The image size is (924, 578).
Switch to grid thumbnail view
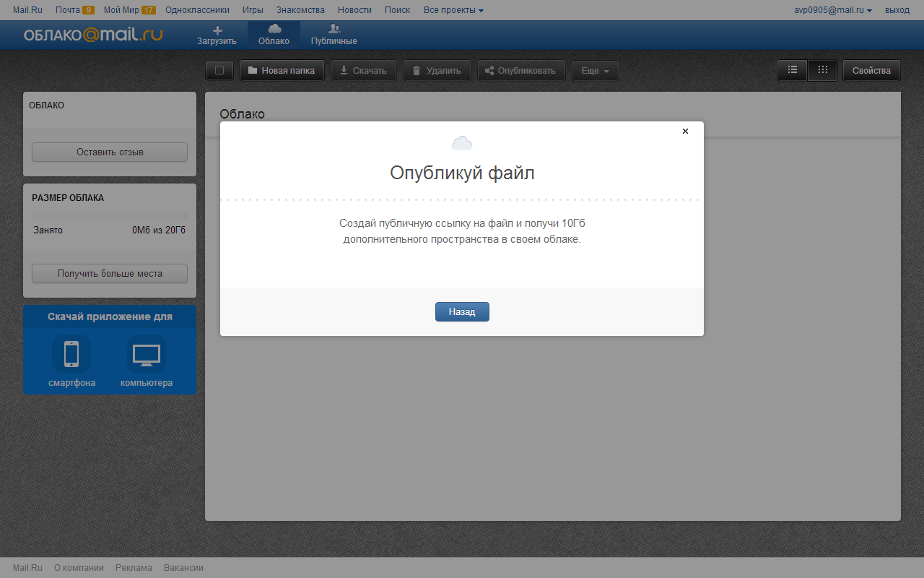822,70
